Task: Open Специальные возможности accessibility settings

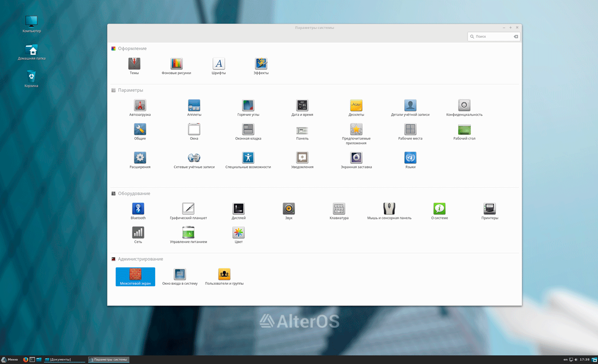Action: point(248,160)
